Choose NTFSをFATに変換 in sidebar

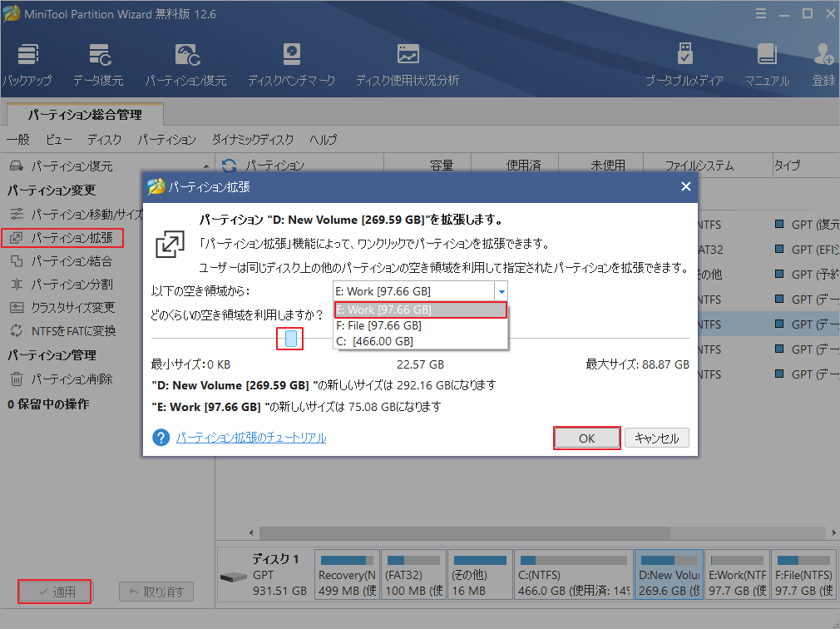62,331
